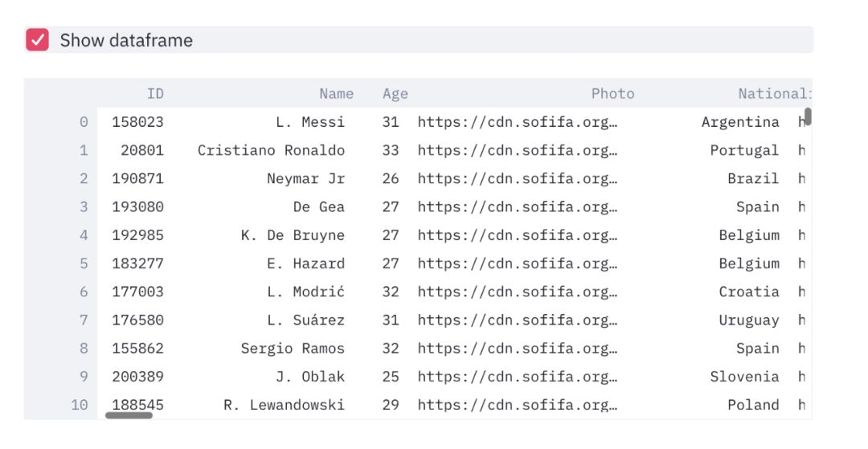The width and height of the screenshot is (868, 449).
Task: Click the horizontal scrollbar thumb
Action: 129,415
